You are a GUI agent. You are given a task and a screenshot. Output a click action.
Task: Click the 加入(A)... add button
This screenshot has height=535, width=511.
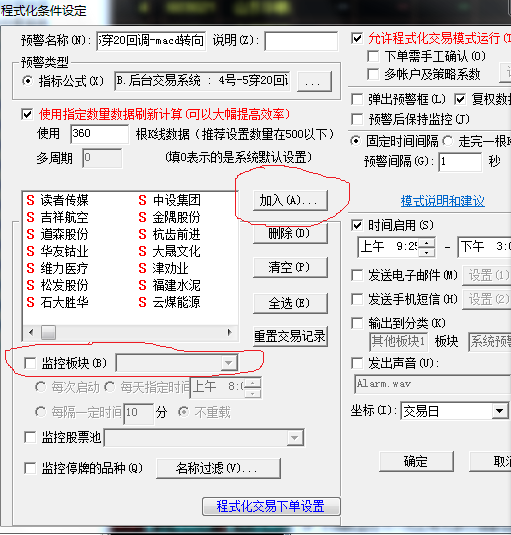tap(290, 200)
